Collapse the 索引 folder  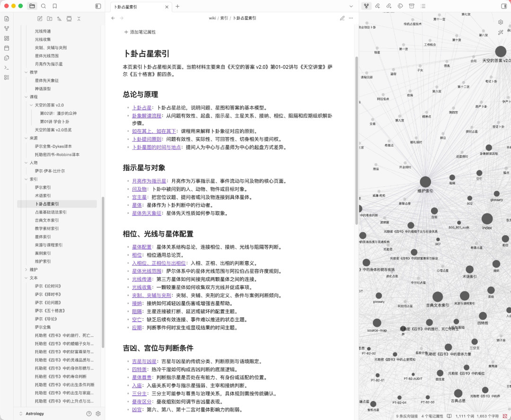click(x=26, y=179)
